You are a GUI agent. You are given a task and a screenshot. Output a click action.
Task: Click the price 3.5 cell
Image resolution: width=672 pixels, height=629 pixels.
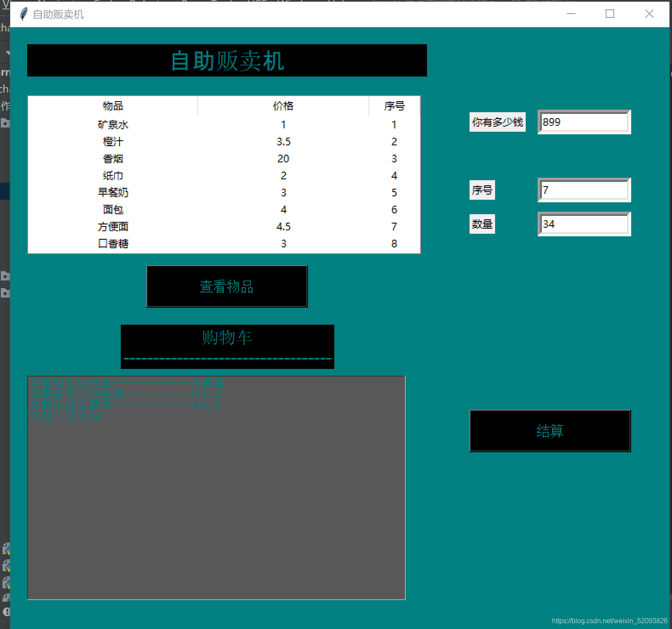[x=284, y=142]
